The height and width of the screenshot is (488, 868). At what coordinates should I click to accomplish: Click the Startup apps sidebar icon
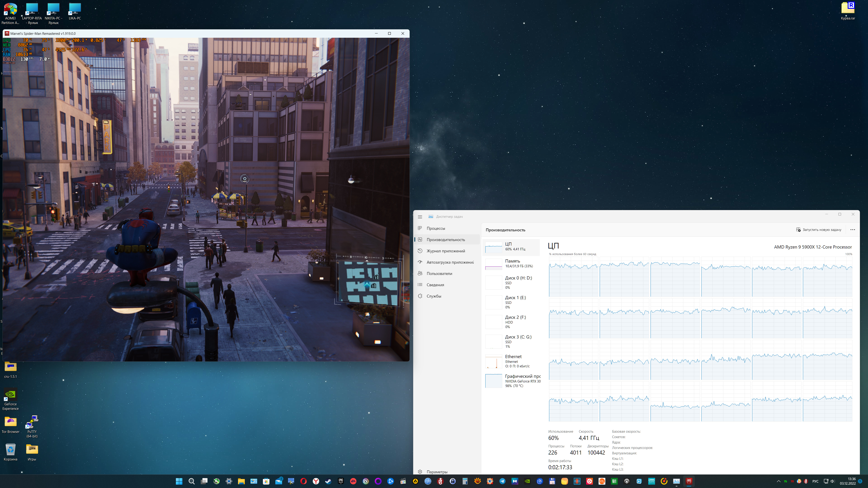tap(420, 262)
